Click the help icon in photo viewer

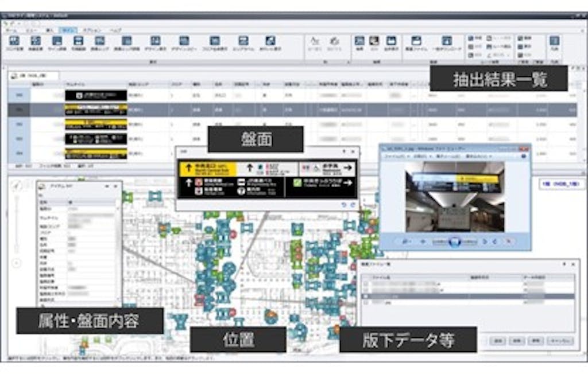click(523, 156)
